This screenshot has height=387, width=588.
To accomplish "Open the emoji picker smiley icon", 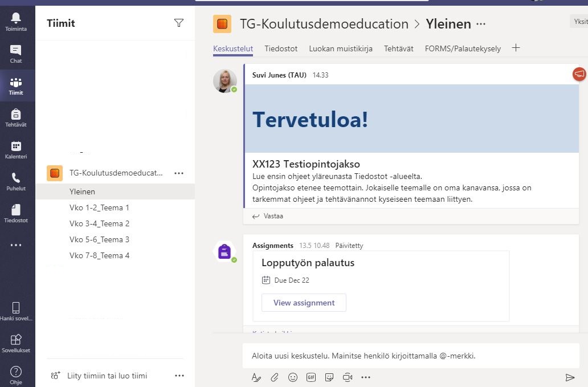I will pos(293,377).
